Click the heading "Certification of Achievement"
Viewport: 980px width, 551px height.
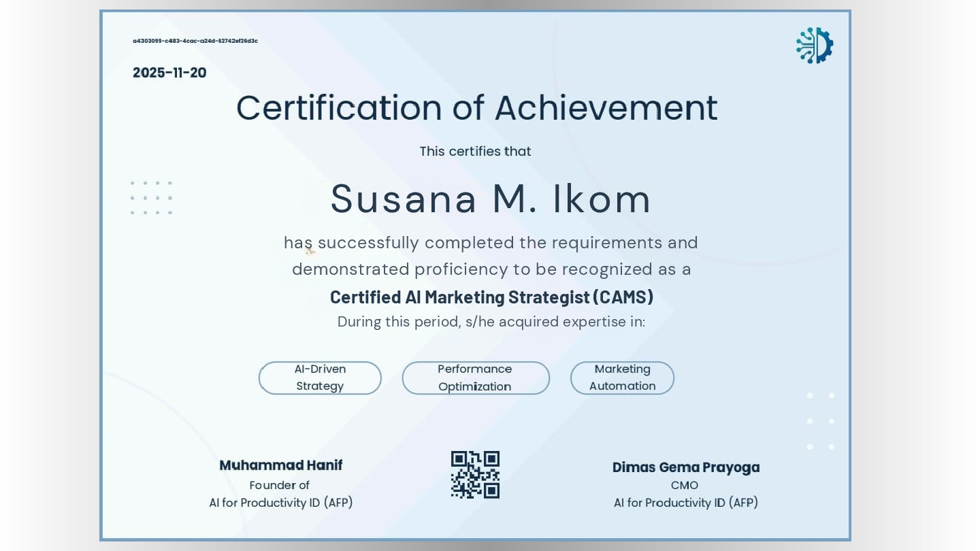click(476, 107)
